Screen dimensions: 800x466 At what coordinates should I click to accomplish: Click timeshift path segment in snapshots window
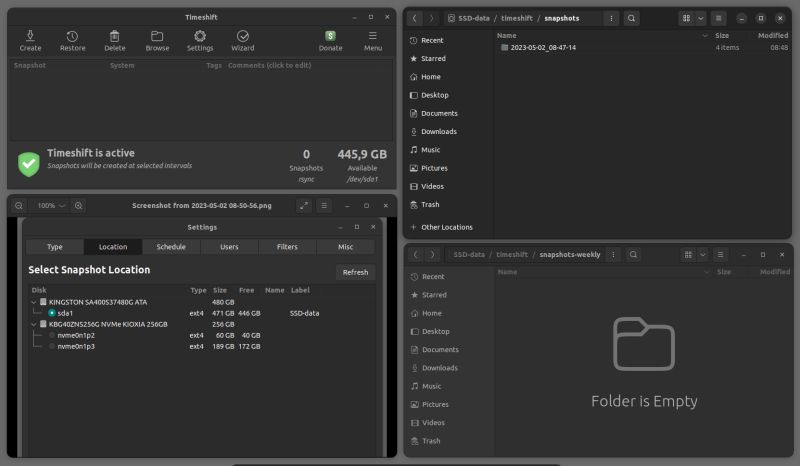(516, 18)
